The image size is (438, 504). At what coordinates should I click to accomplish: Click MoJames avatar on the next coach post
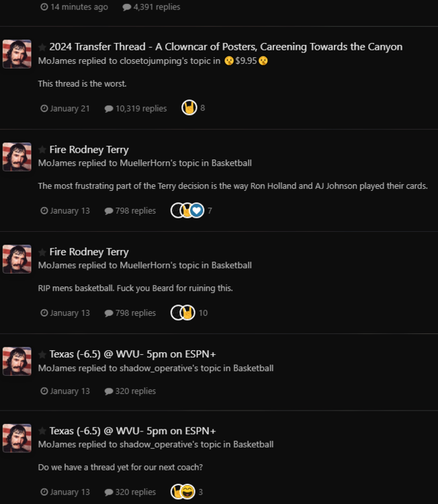point(17,438)
